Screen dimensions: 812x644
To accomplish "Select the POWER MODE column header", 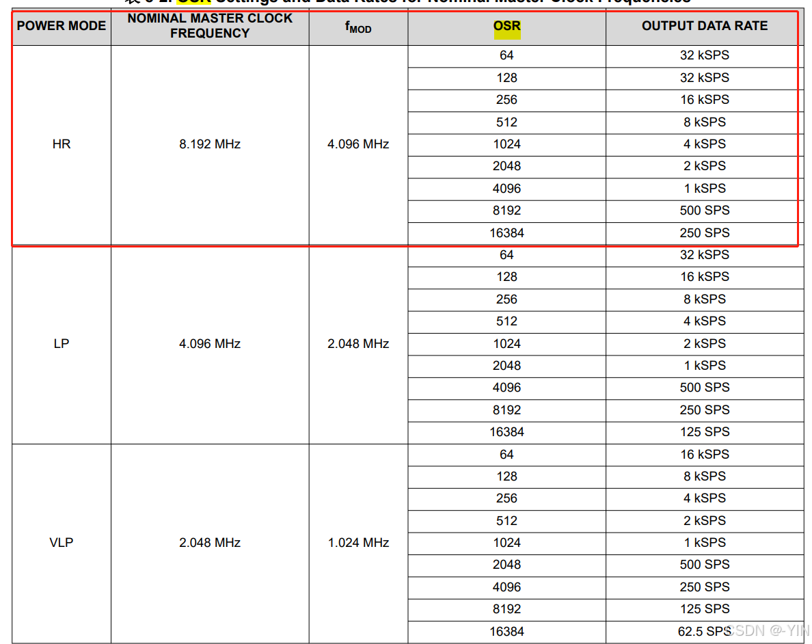I will pyautogui.click(x=61, y=26).
